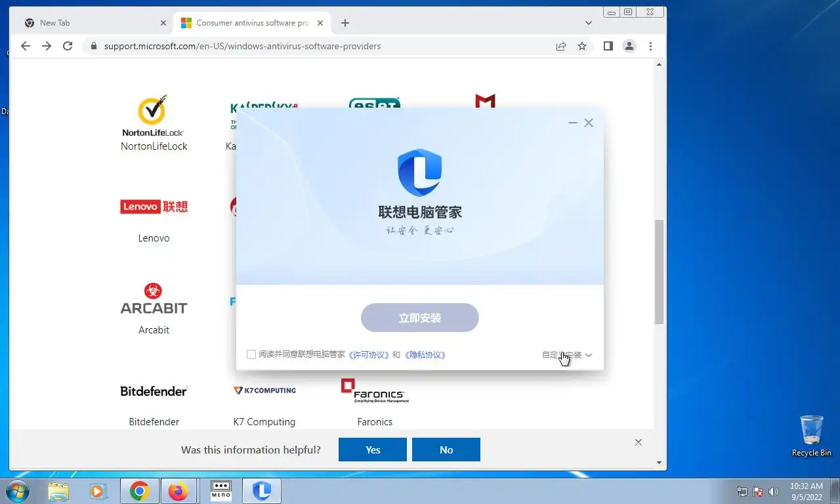
Task: Maximize the Chrome window
Action: [x=628, y=12]
